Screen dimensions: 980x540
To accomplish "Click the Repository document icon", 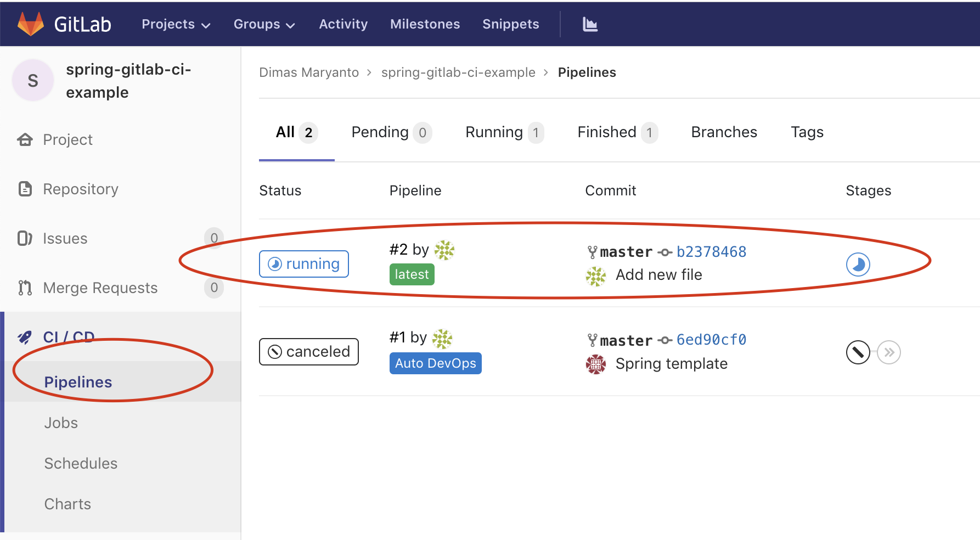I will (x=25, y=189).
